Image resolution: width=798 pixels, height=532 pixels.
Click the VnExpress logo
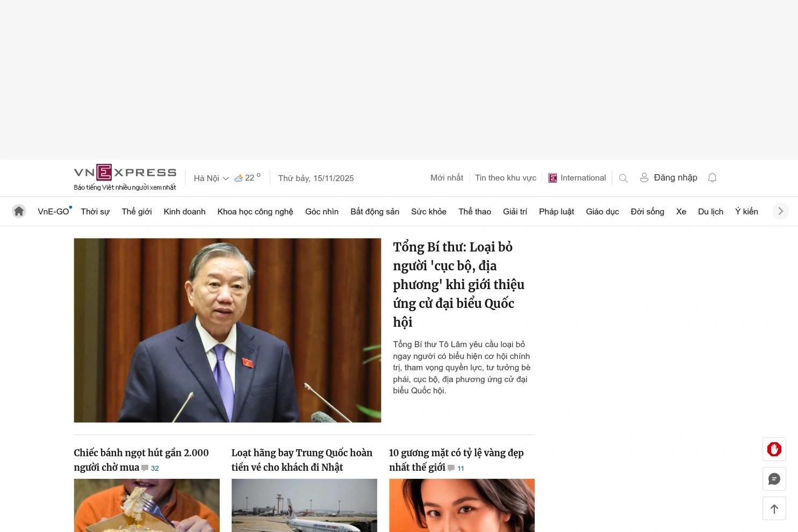pyautogui.click(x=125, y=172)
